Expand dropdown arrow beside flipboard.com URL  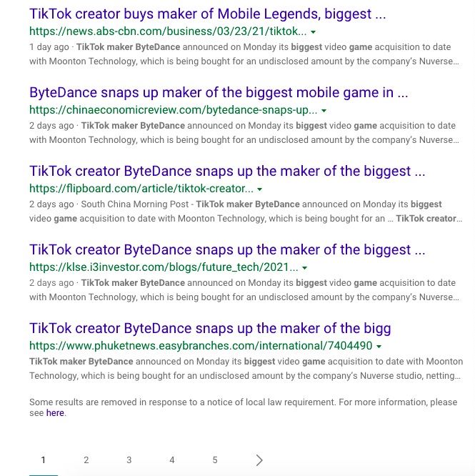[259, 189]
